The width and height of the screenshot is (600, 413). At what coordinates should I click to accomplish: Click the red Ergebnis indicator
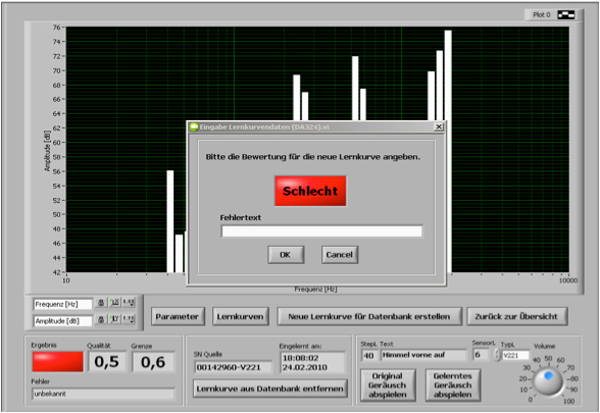(x=57, y=360)
